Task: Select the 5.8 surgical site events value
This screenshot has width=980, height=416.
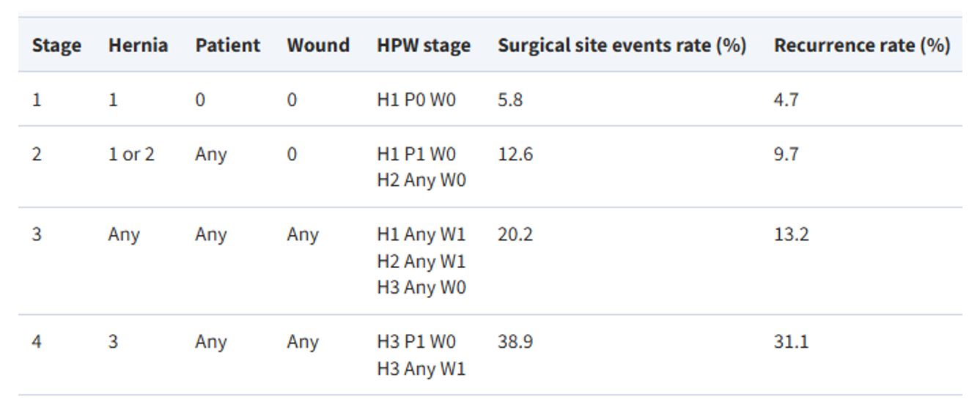Action: [510, 100]
